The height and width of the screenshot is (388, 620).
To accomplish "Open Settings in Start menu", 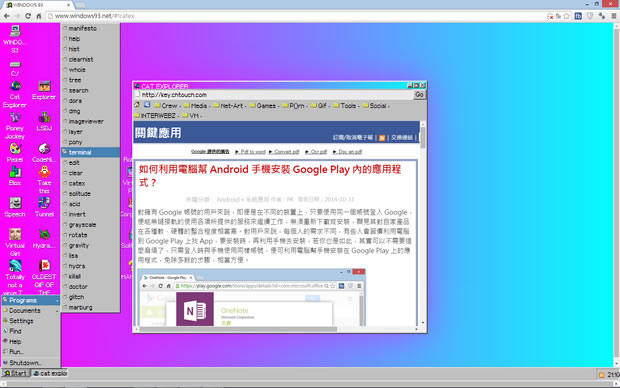I will point(31,321).
